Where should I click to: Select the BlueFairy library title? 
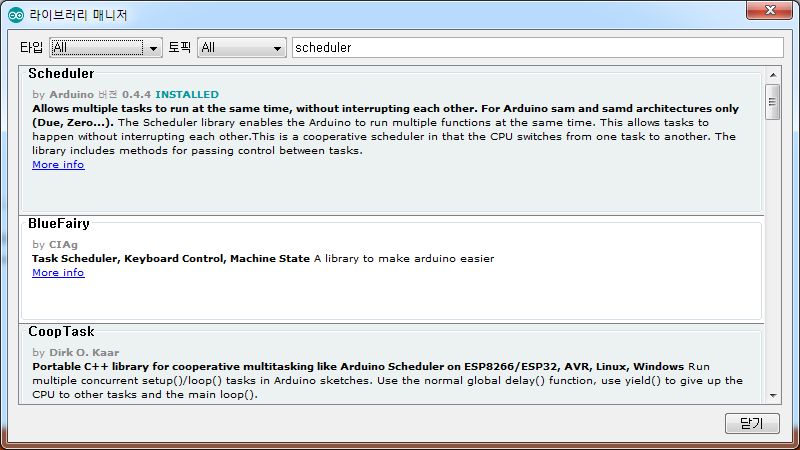pos(59,223)
